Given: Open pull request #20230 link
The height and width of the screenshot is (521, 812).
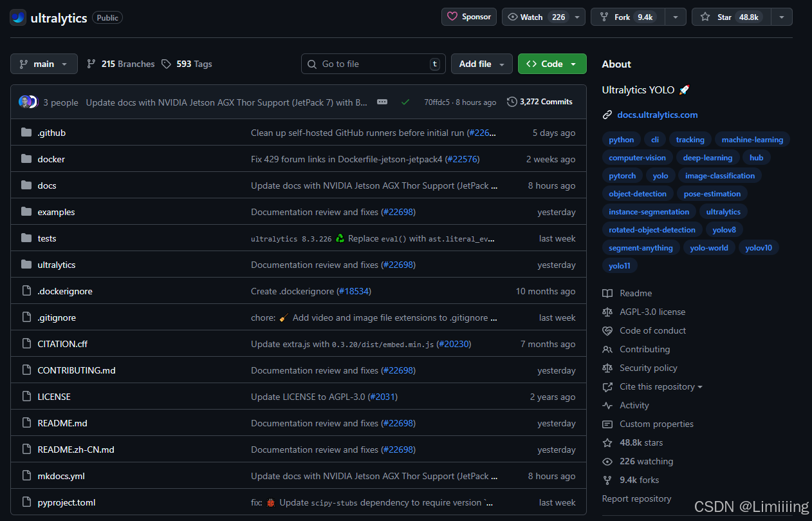Looking at the screenshot, I should (454, 344).
